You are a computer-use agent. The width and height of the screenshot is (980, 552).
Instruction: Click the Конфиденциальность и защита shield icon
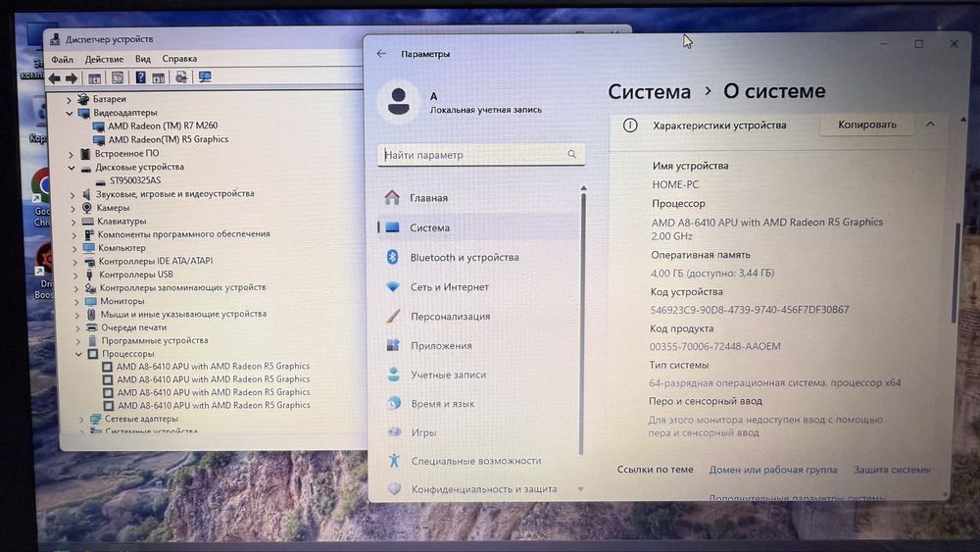394,489
